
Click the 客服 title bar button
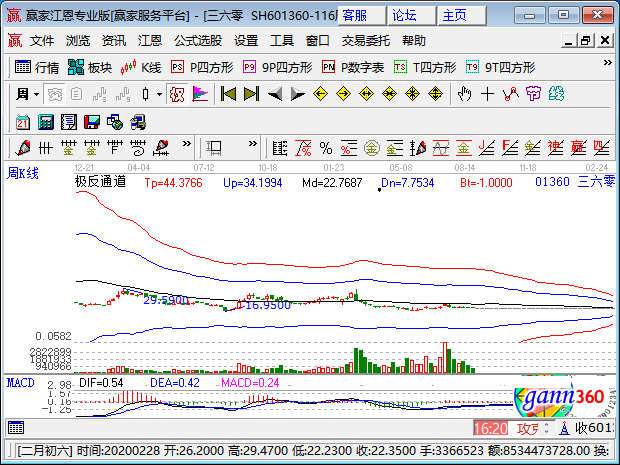pyautogui.click(x=362, y=15)
